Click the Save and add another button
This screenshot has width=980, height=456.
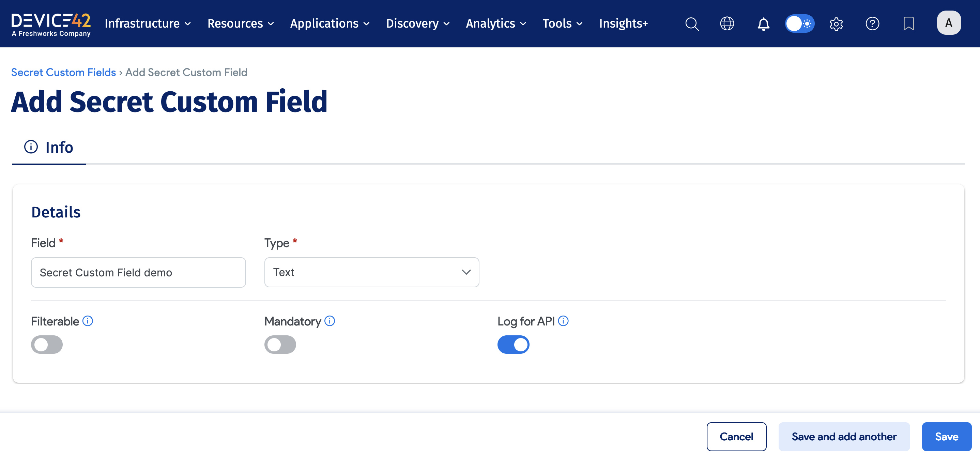[x=844, y=436]
